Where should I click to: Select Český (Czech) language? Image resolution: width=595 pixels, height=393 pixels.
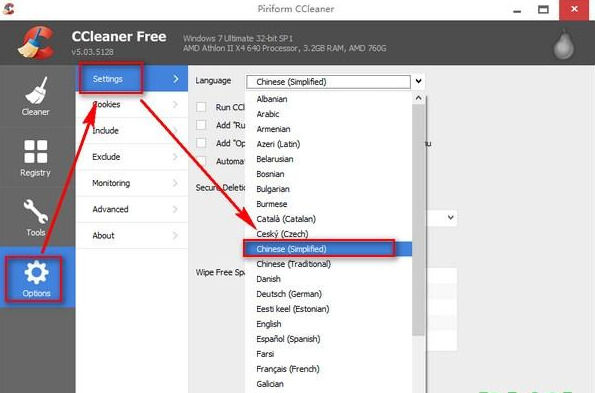click(328, 234)
